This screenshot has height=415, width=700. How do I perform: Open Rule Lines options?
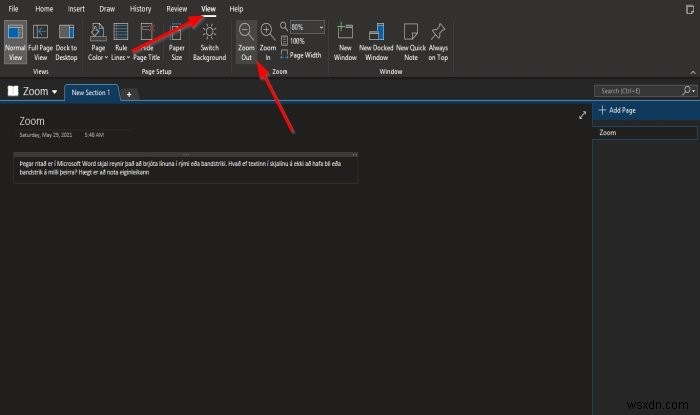121,42
